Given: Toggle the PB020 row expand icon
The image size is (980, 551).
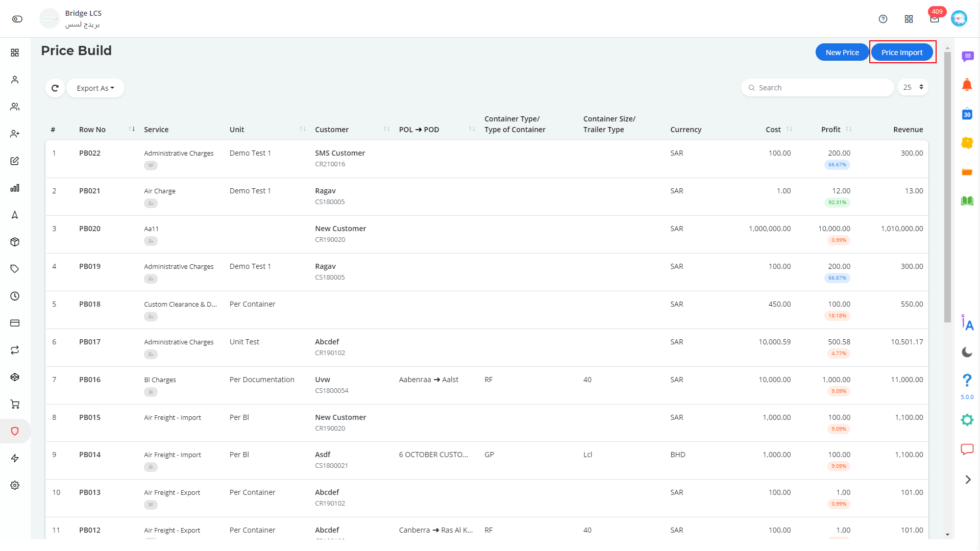Looking at the screenshot, I should (x=151, y=241).
